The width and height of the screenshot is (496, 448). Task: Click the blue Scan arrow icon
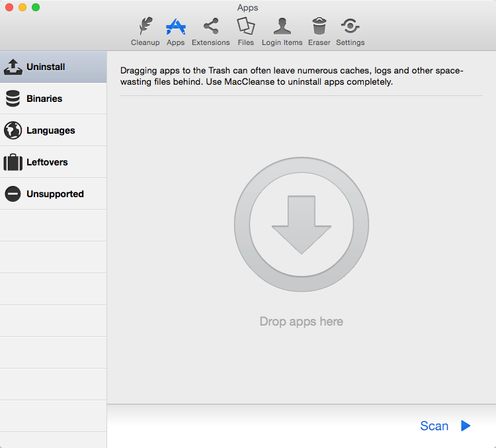(466, 426)
